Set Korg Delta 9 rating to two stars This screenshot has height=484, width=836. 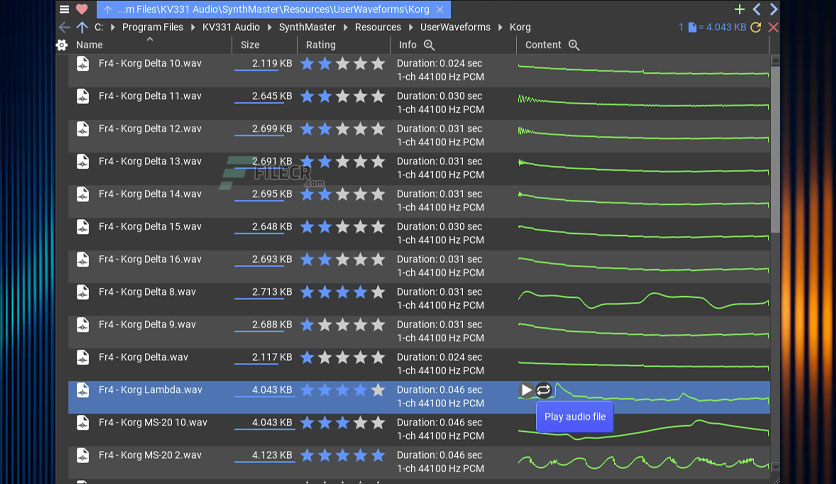(325, 325)
